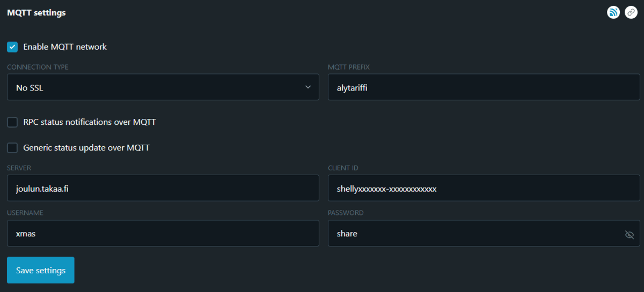This screenshot has width=644, height=292.
Task: Click the MQTT settings heading
Action: click(36, 13)
